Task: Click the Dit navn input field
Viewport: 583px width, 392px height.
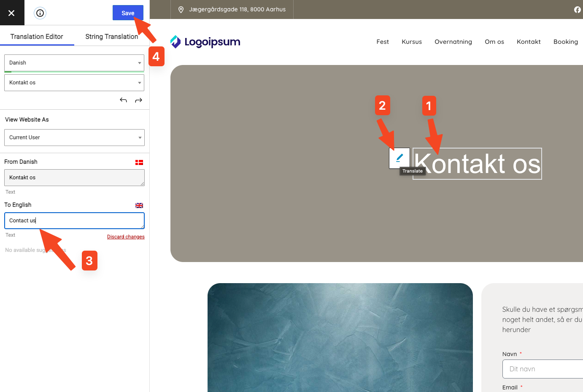Action: (543, 369)
